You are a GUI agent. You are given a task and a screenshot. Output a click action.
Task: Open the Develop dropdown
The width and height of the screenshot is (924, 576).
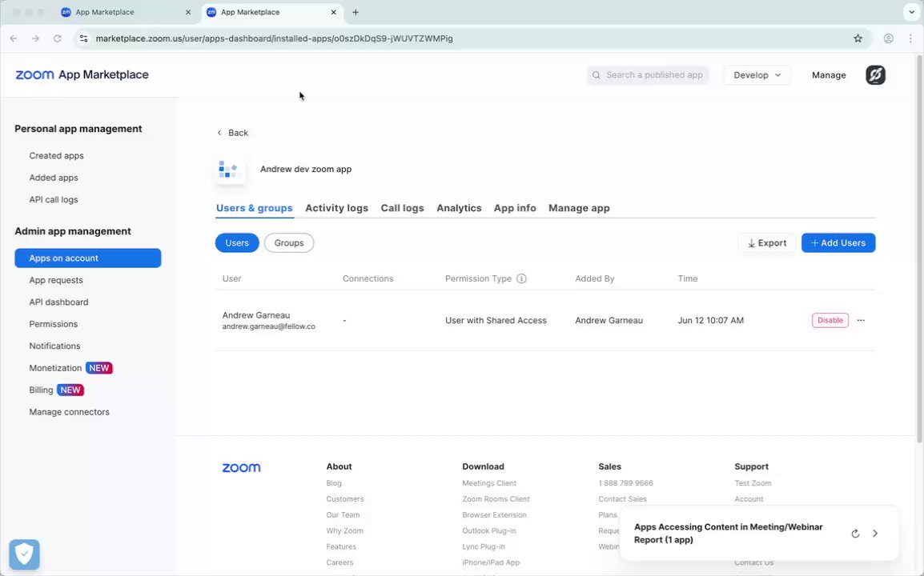click(x=757, y=74)
